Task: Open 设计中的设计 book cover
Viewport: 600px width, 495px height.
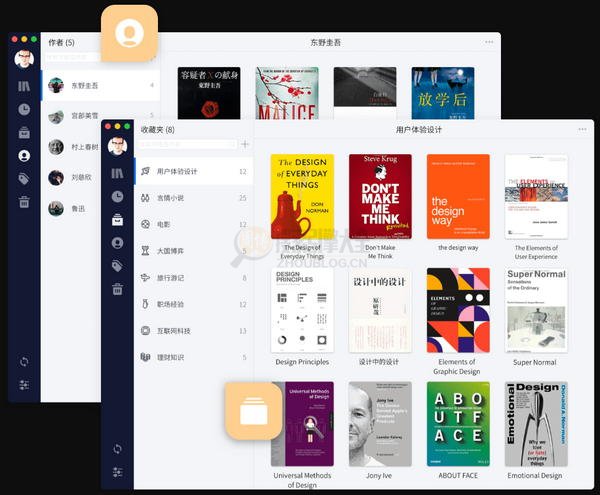Action: click(x=380, y=310)
